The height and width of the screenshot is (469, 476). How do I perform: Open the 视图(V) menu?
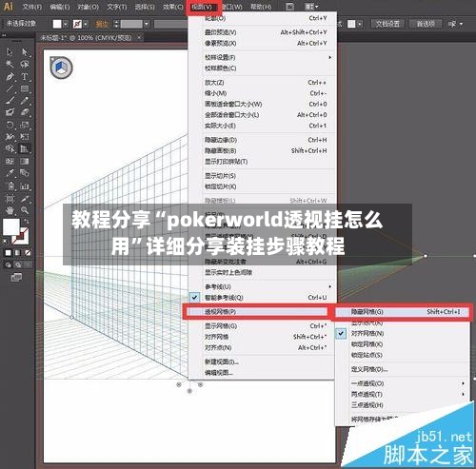click(202, 7)
